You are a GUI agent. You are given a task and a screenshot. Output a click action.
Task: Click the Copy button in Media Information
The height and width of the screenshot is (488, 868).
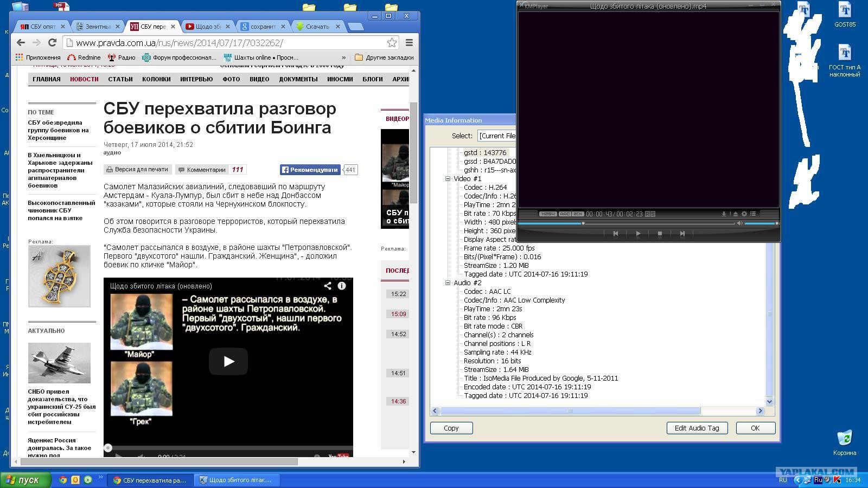tap(451, 428)
